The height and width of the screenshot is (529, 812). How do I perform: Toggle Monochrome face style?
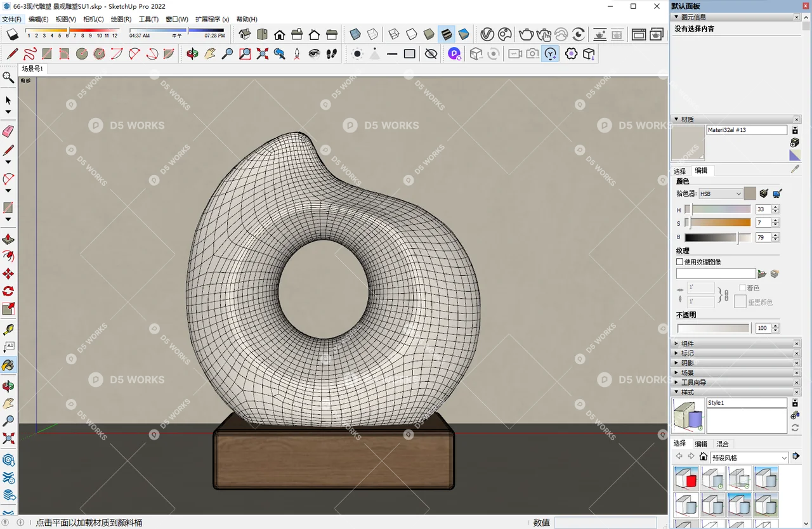pyautogui.click(x=464, y=34)
